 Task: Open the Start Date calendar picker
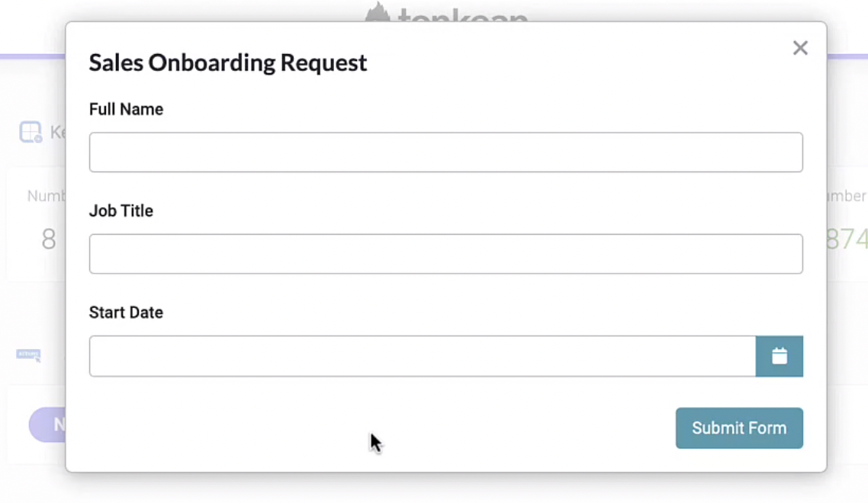click(x=779, y=356)
